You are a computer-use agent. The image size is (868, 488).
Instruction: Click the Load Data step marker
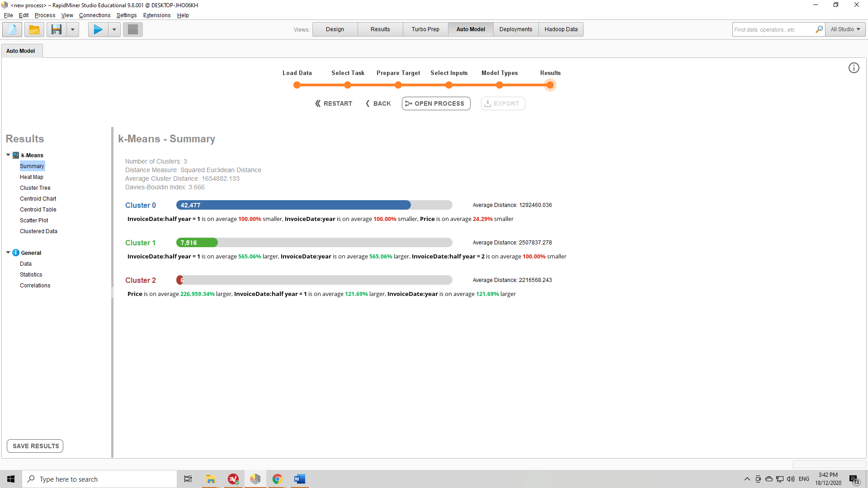[x=297, y=85]
